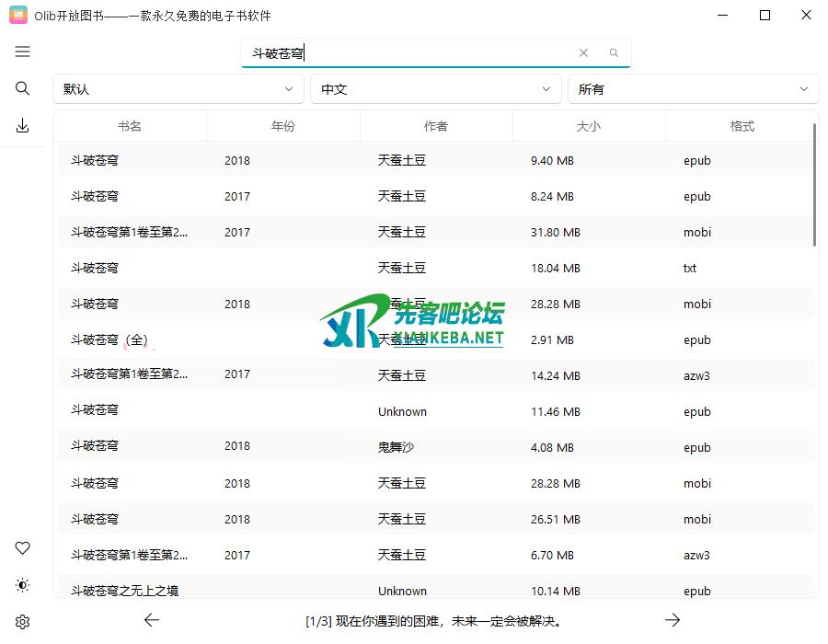Open favorites via the heart icon
The image size is (828, 644).
coord(23,548)
